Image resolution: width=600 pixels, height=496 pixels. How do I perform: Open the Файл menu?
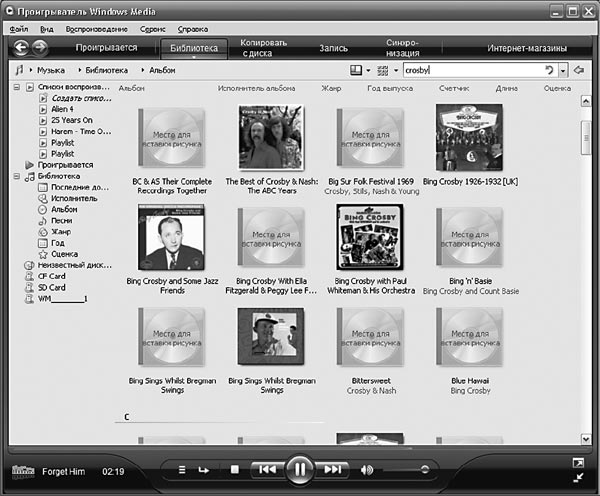pyautogui.click(x=19, y=29)
